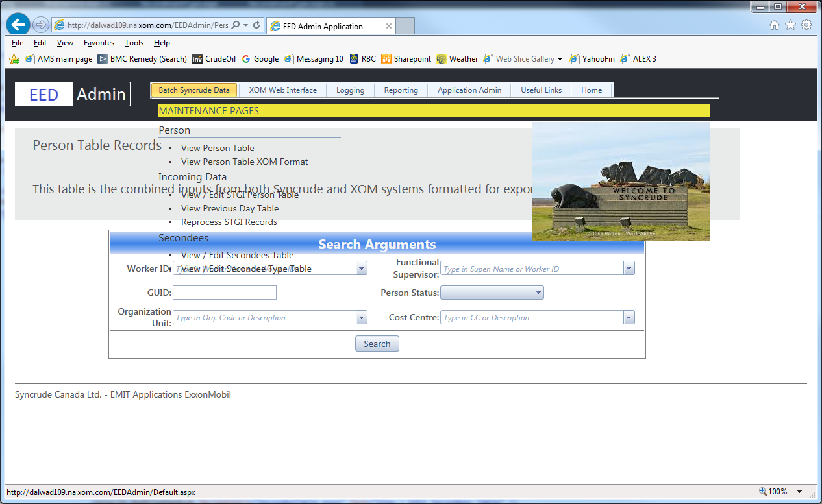Select Home navigation tab
Image resolution: width=822 pixels, height=504 pixels.
[x=592, y=90]
